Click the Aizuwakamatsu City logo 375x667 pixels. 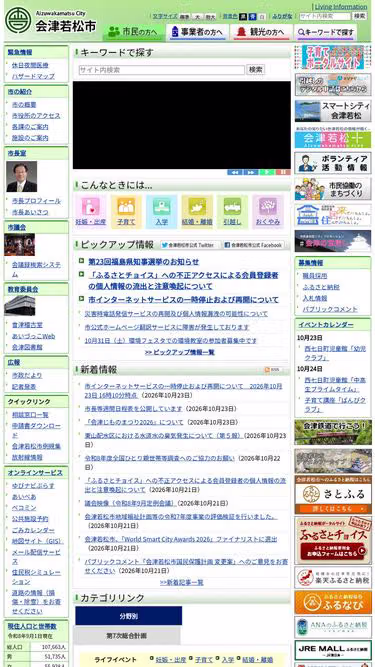tap(50, 20)
